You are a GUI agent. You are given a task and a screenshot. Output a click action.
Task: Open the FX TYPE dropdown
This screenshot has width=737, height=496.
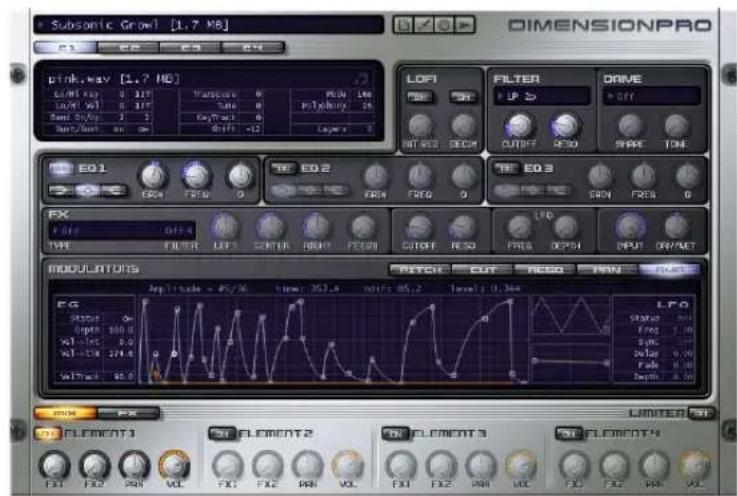point(122,230)
